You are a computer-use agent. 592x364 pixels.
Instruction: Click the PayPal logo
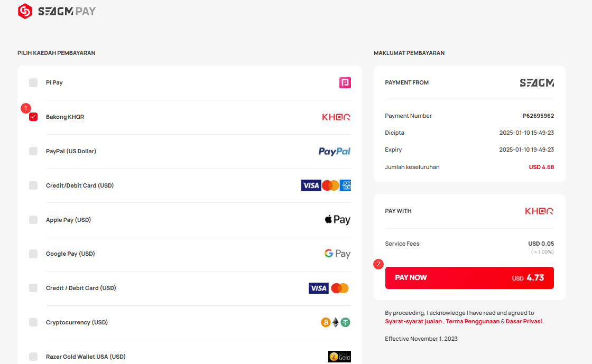pos(335,151)
